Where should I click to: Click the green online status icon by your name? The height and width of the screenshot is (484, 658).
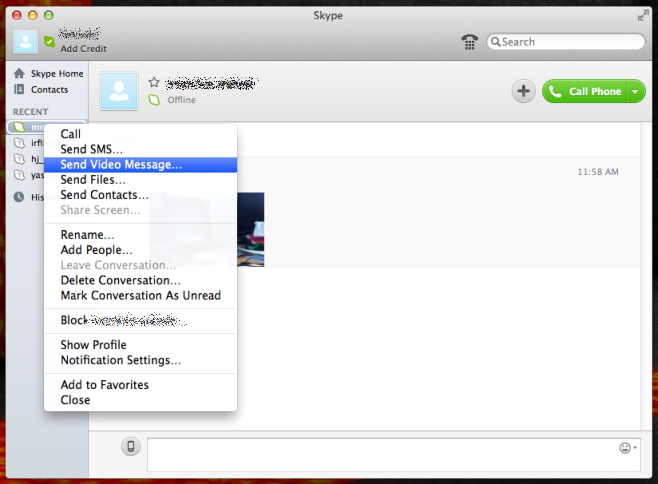click(x=50, y=41)
